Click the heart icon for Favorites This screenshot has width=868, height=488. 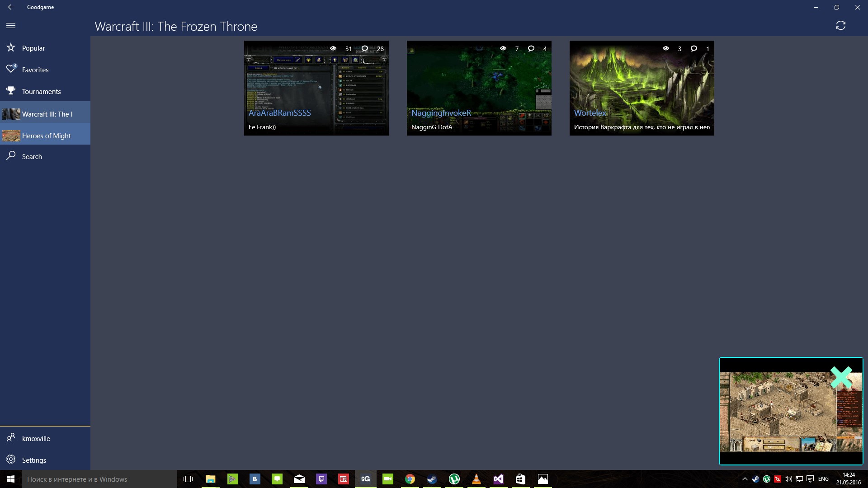11,69
